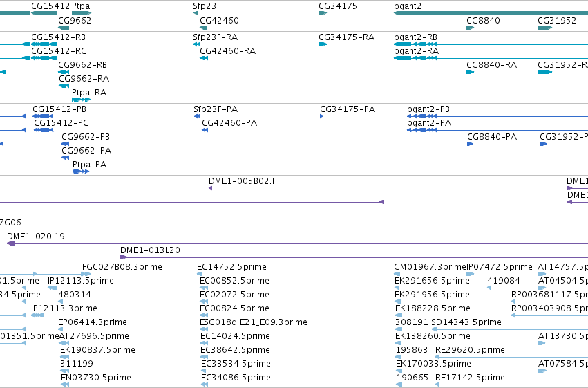Select EST IP07472.5prime
The image size is (588, 388).
pos(471,274)
